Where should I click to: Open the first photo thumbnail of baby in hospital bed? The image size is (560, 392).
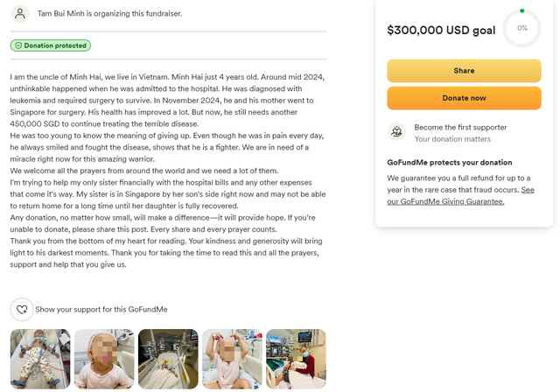(40, 358)
